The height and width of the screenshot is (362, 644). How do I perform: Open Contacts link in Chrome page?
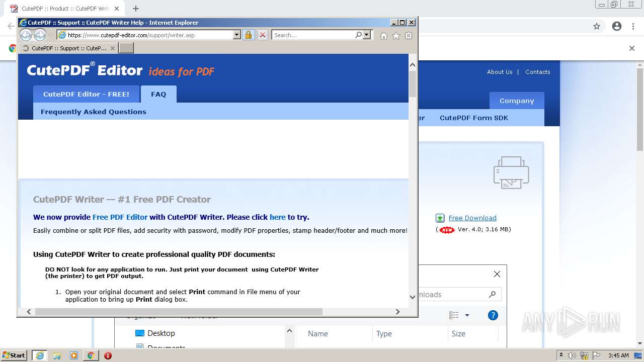[x=538, y=72]
